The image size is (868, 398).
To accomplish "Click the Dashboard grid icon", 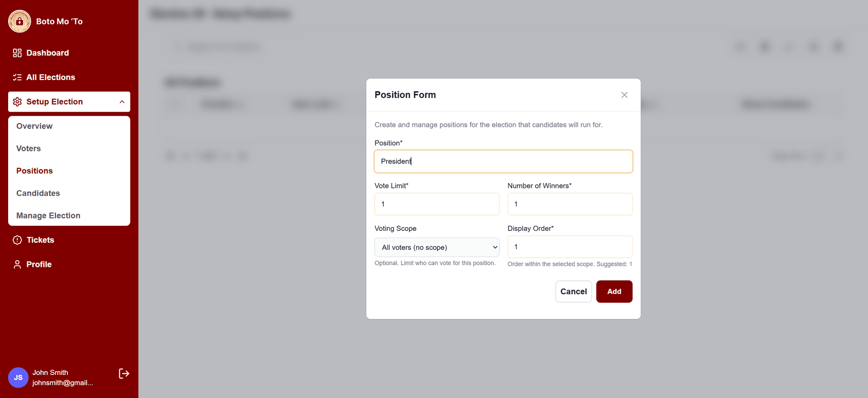I will tap(17, 53).
